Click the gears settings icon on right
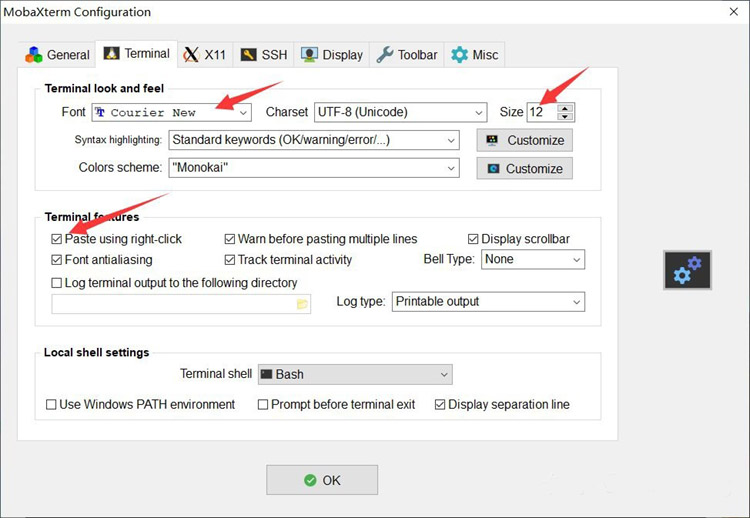The height and width of the screenshot is (518, 750). (687, 270)
